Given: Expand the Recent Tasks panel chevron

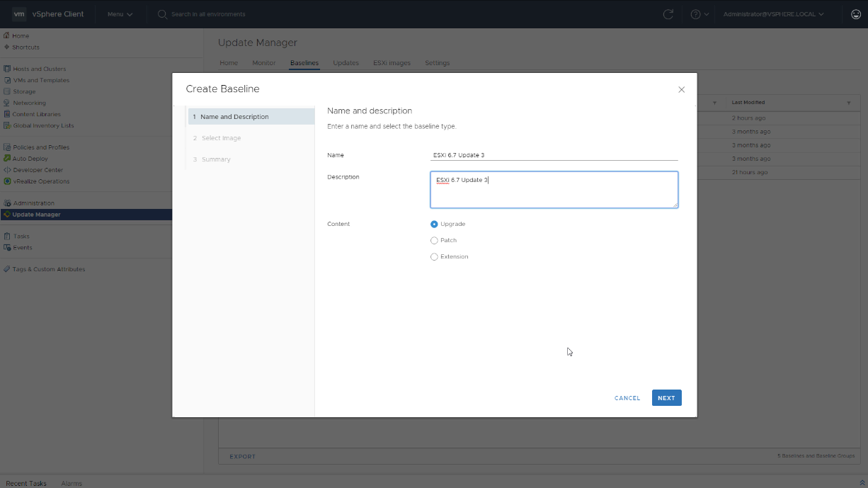Looking at the screenshot, I should click(x=862, y=483).
